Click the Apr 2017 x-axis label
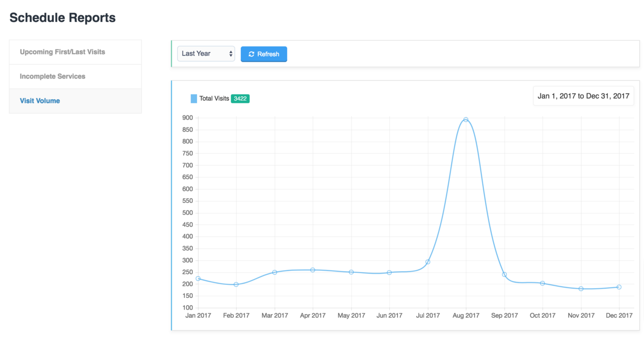Screen dimensions: 644x354 [313, 315]
